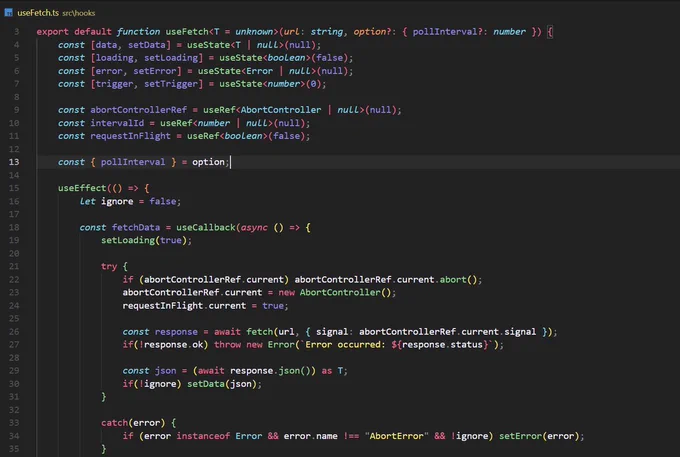Click 'abortControllerRef' declaration on line 9
680x457 pixels.
[x=138, y=110]
